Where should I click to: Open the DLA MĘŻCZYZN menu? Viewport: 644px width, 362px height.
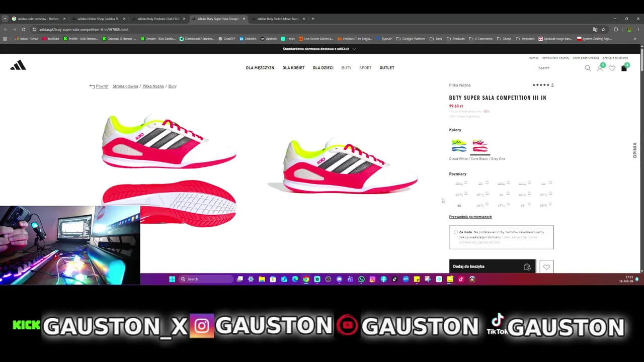coord(260,68)
